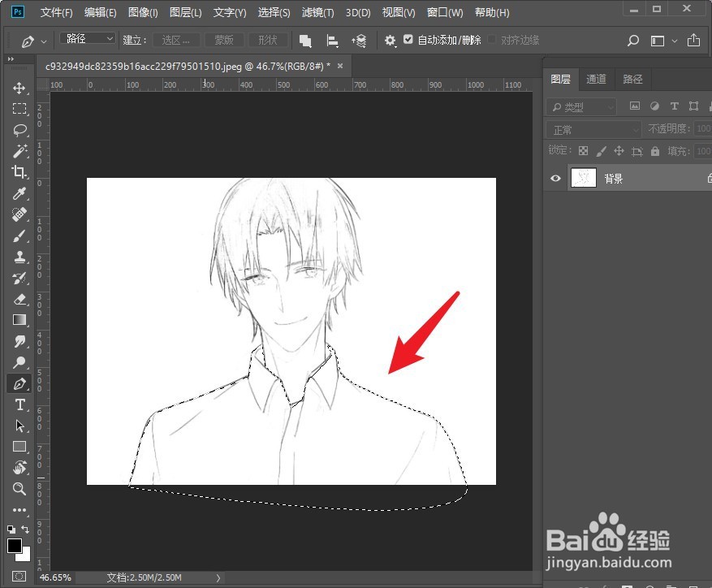
Task: Toggle lock all padlock icon
Action: (655, 151)
